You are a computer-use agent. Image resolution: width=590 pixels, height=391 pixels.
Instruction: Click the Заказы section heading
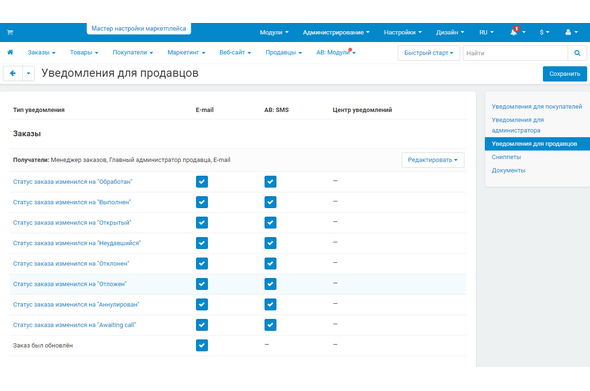[27, 134]
